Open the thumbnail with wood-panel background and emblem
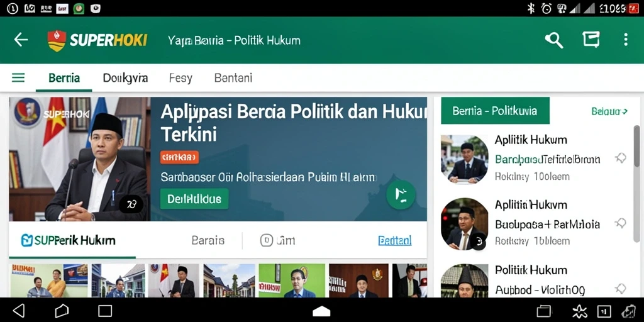This screenshot has height=322, width=644. (358, 280)
